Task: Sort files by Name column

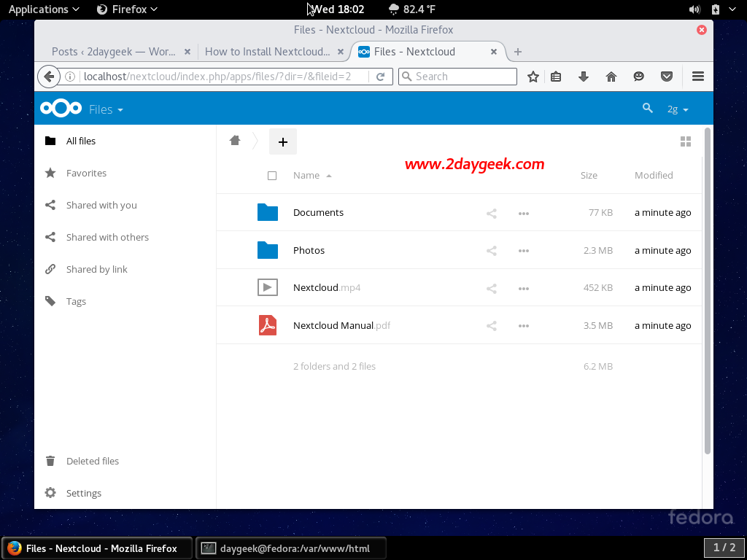Action: (312, 175)
